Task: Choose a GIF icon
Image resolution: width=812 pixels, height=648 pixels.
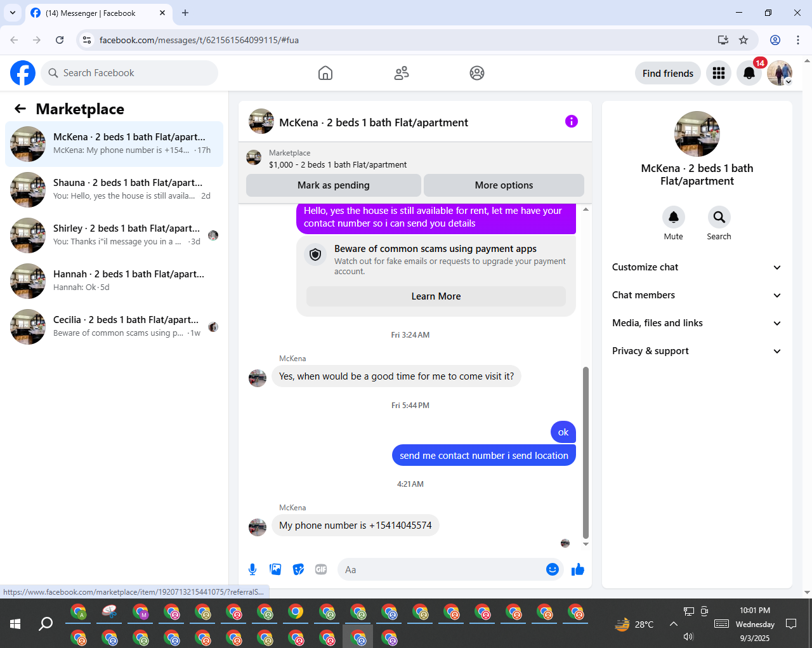Action: (x=321, y=569)
